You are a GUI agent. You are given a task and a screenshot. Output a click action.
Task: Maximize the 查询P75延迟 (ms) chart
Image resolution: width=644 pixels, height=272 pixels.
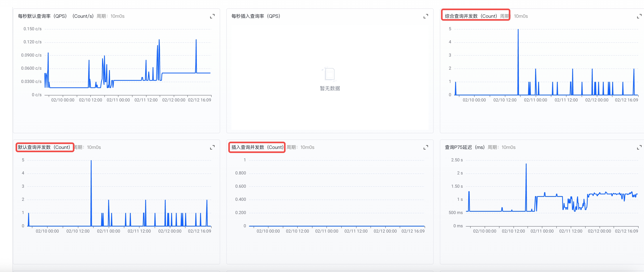point(639,147)
